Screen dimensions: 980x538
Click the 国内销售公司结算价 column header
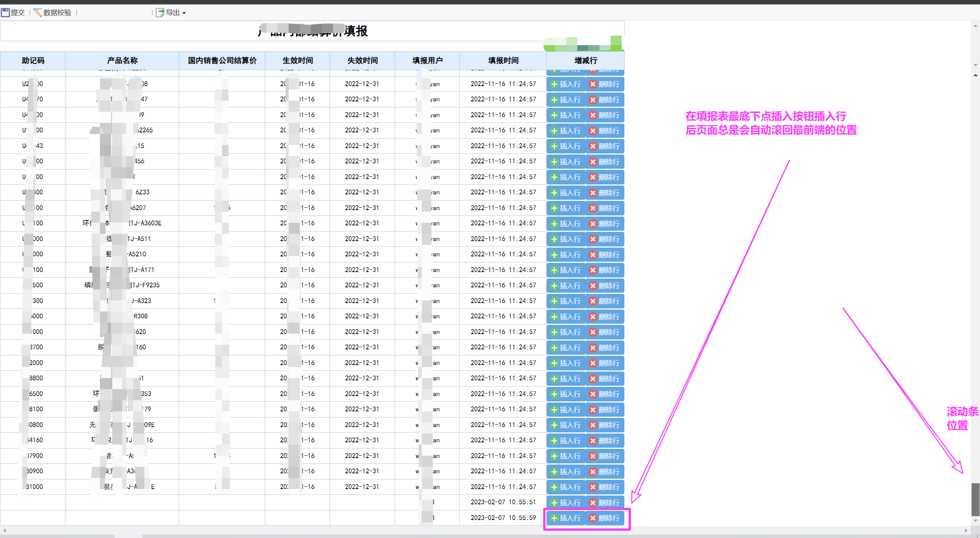coord(222,60)
